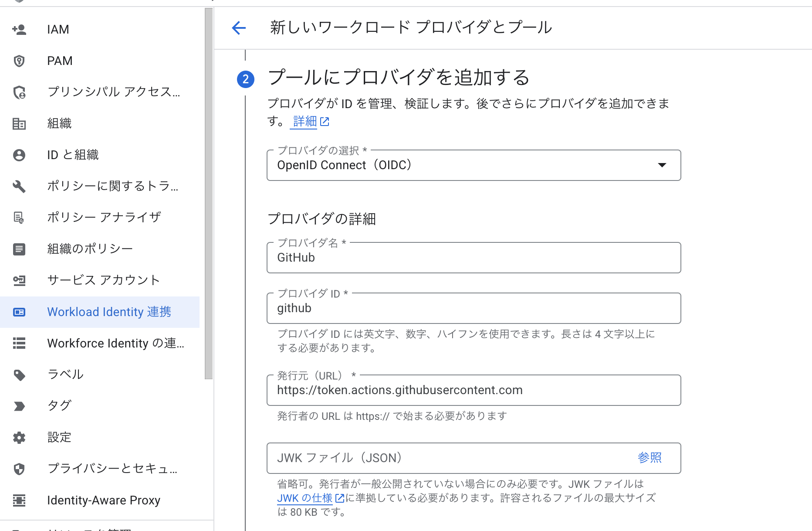The image size is (812, 531).
Task: Select the サービス アカウント icon
Action: 19,280
